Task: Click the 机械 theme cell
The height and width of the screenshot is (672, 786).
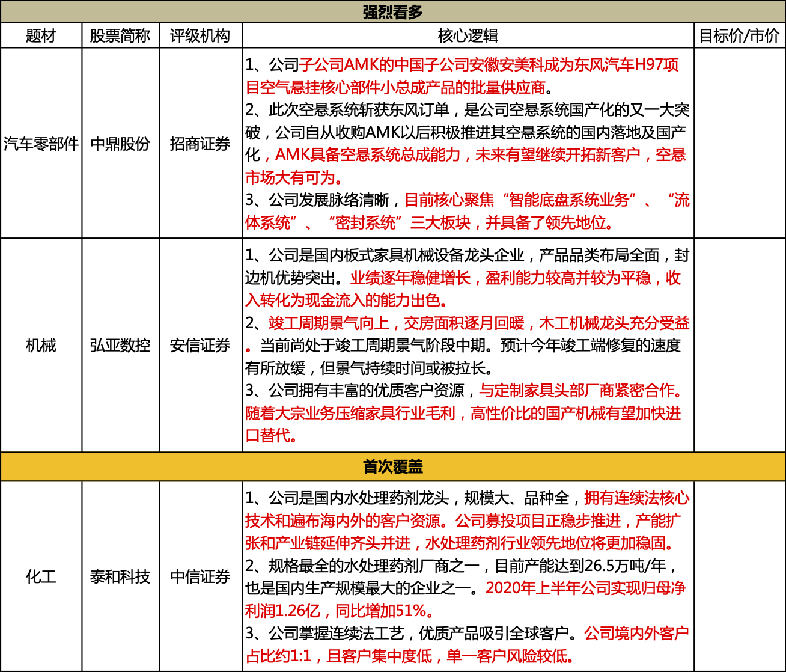Action: coord(41,345)
